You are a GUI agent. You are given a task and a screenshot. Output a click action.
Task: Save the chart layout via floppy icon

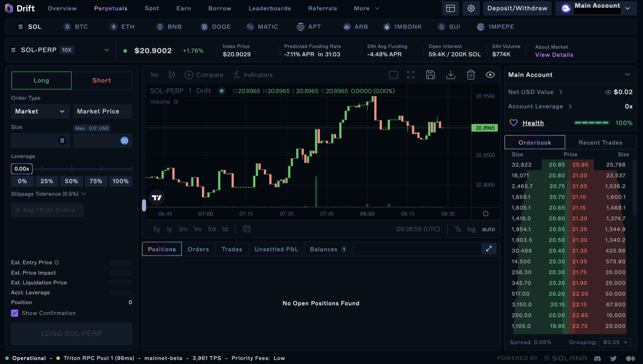coord(430,74)
